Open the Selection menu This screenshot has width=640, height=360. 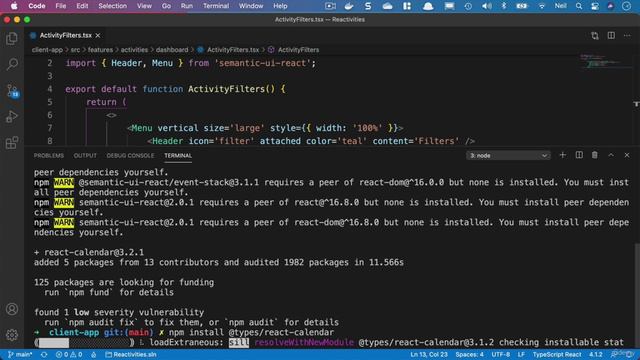pos(112,6)
